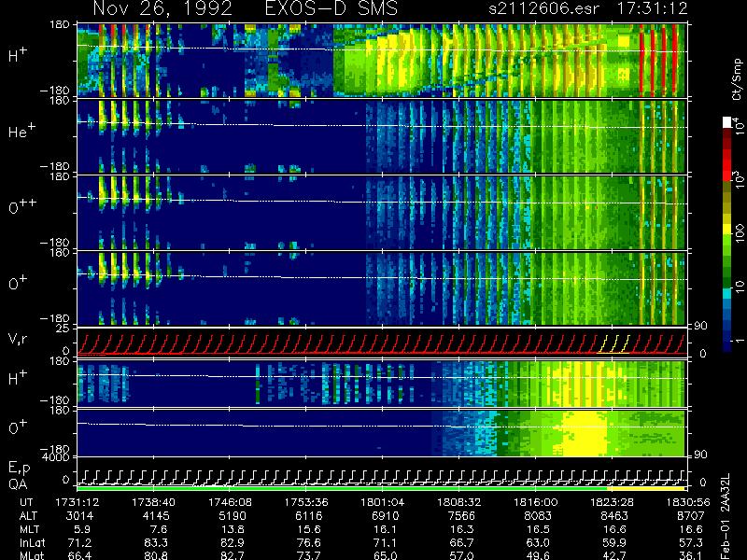Click the altitude value '8707'
The image size is (747, 560).
pyautogui.click(x=691, y=516)
